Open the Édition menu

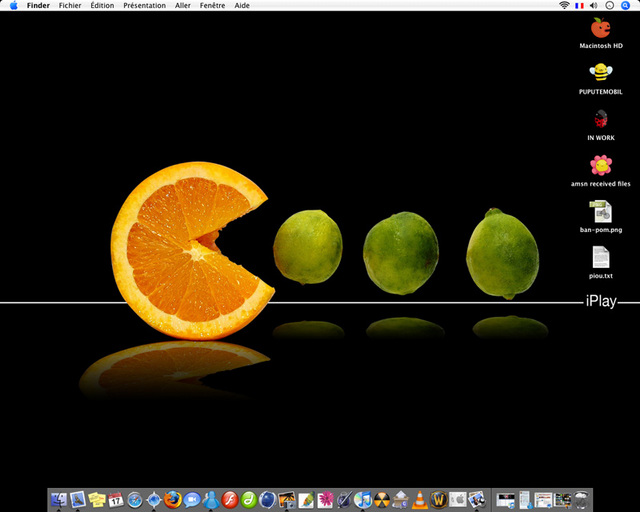102,5
